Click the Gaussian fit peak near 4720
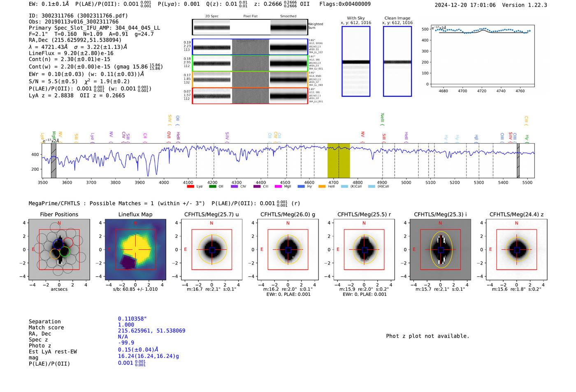 coord(483,30)
